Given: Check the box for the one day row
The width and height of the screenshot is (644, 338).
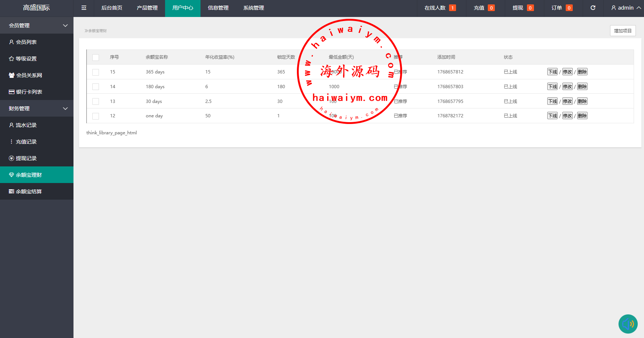Looking at the screenshot, I should [96, 116].
